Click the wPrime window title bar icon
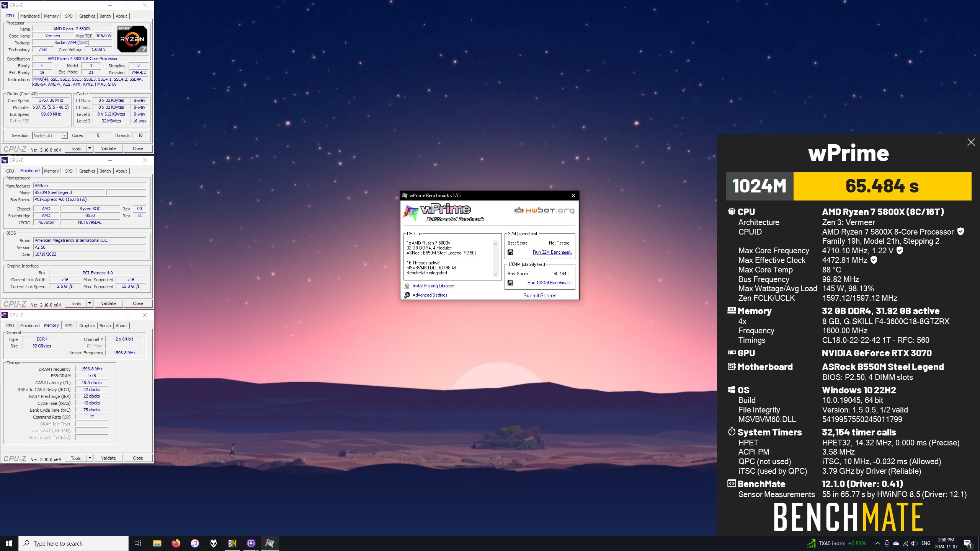Screen dimensions: 980x551 [x=405, y=196]
